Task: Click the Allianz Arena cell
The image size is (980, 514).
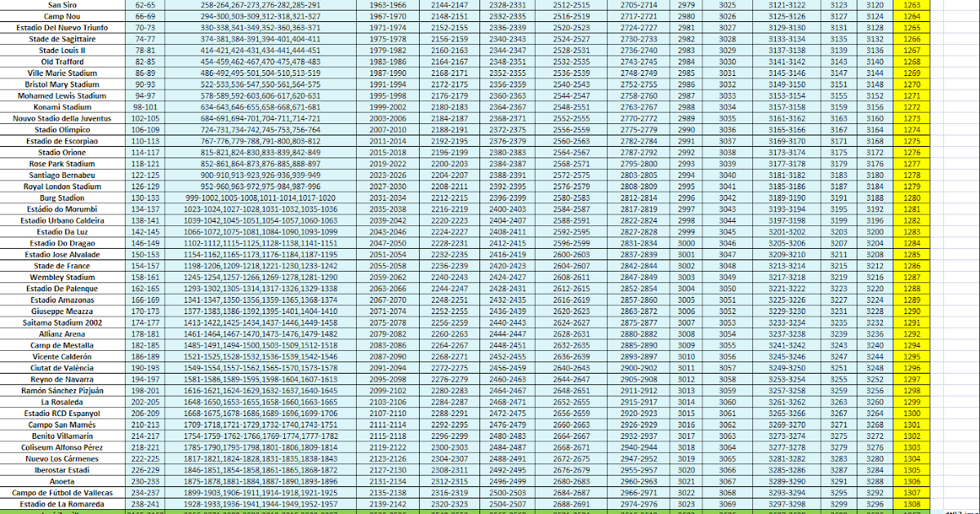Action: pos(63,335)
